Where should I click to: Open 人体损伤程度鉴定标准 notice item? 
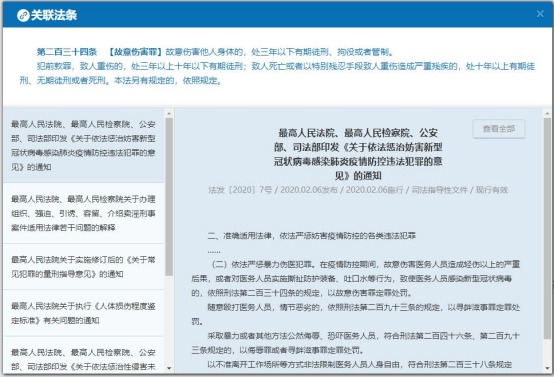83,313
